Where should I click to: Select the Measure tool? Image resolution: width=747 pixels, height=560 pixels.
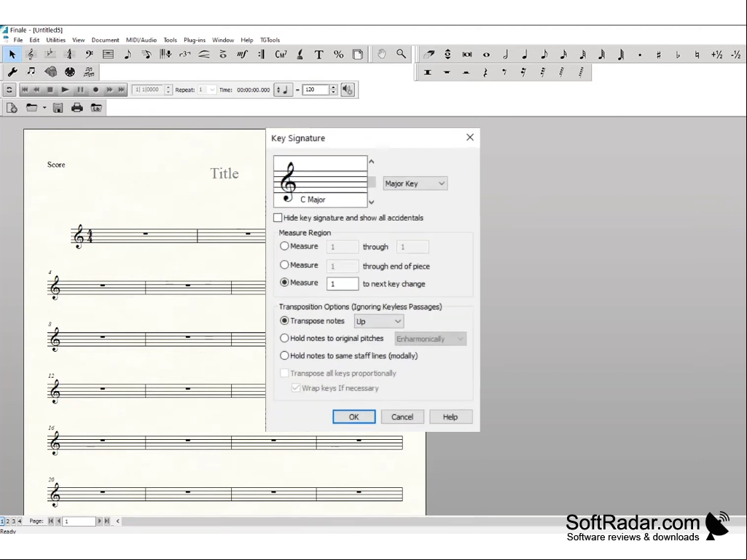point(108,55)
